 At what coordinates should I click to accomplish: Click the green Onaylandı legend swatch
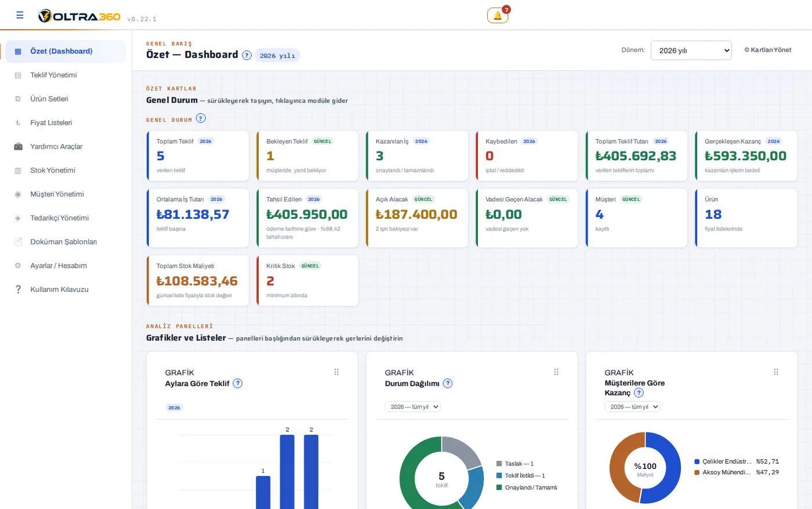point(499,488)
